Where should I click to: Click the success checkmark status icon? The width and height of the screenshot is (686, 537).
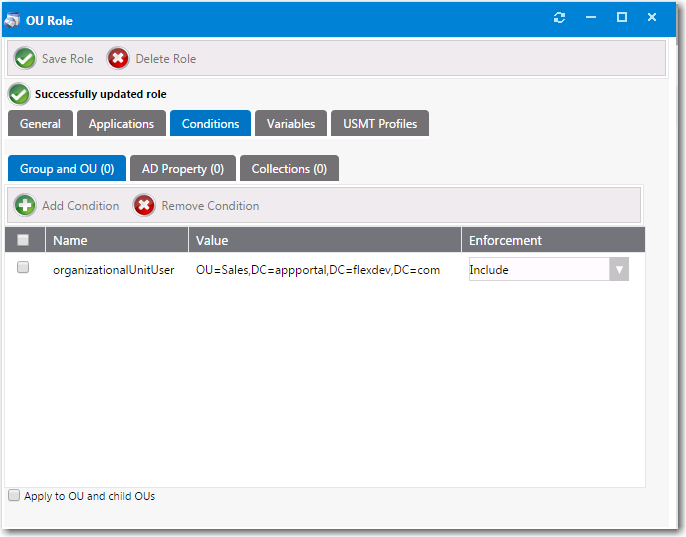pos(19,94)
